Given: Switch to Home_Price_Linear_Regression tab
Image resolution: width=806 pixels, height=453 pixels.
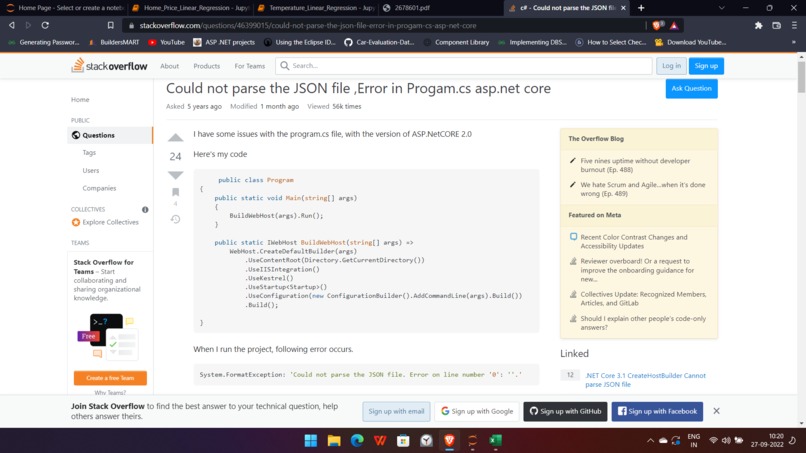Looking at the screenshot, I should pos(190,8).
